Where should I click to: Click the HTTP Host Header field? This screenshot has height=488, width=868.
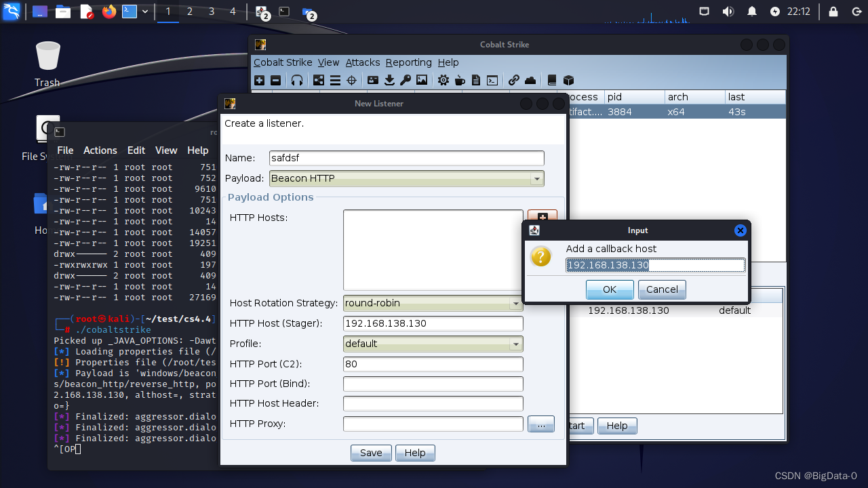433,403
